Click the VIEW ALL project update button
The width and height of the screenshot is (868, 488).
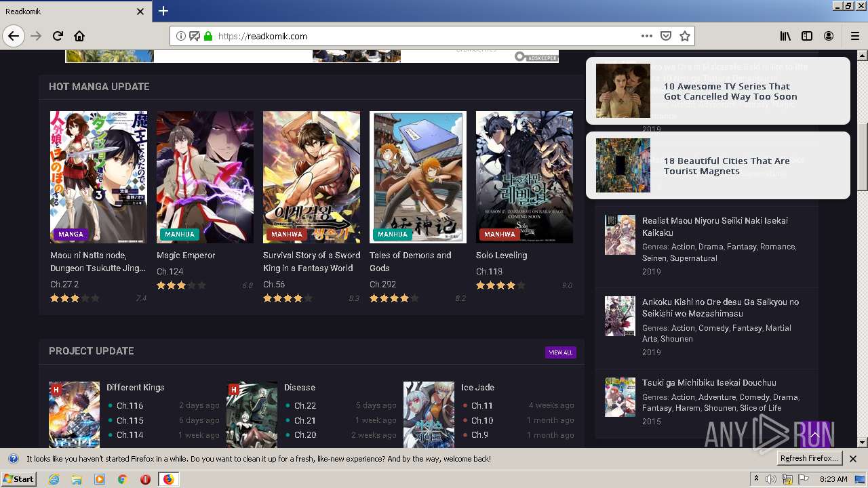[561, 352]
